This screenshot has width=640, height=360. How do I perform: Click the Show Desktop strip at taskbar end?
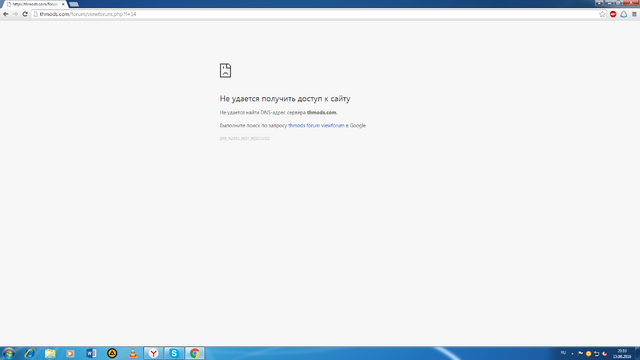(637, 353)
